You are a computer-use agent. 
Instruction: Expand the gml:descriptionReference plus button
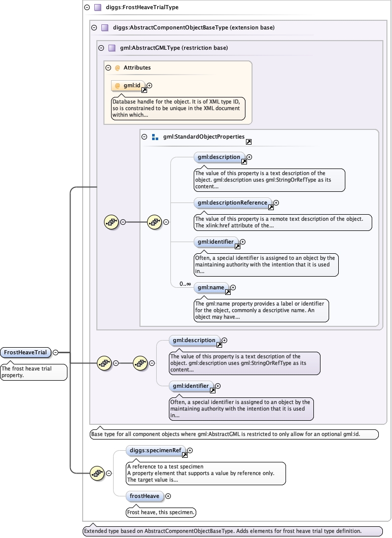click(276, 203)
